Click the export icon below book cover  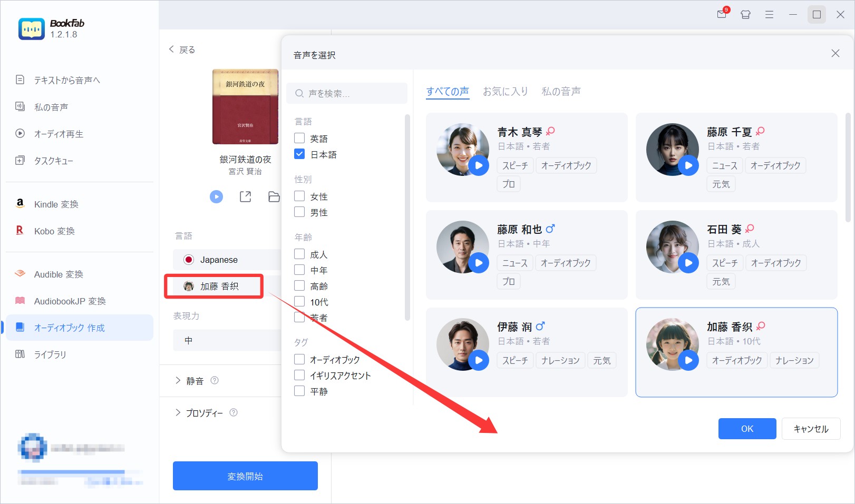pos(245,196)
